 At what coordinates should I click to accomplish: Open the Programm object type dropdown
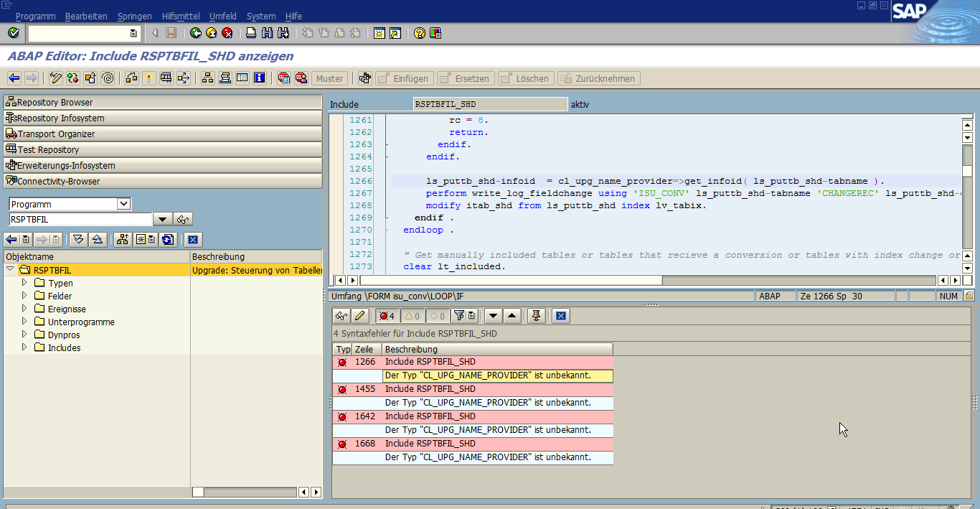[123, 204]
